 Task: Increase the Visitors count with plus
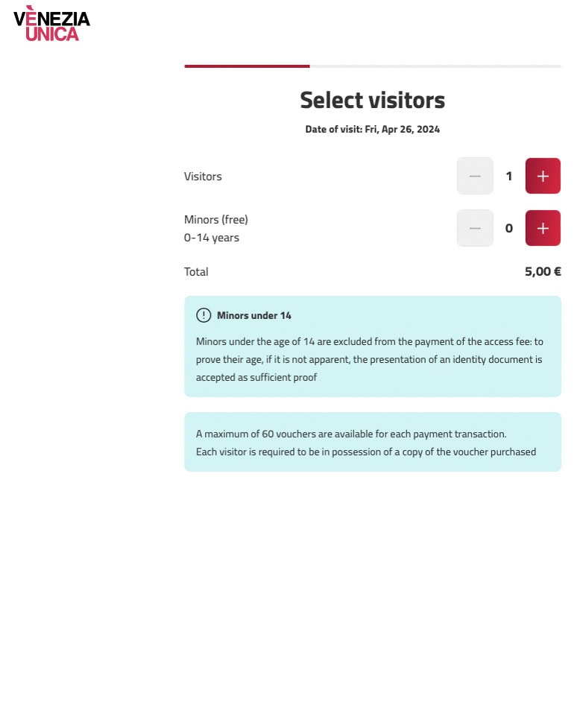click(x=543, y=176)
